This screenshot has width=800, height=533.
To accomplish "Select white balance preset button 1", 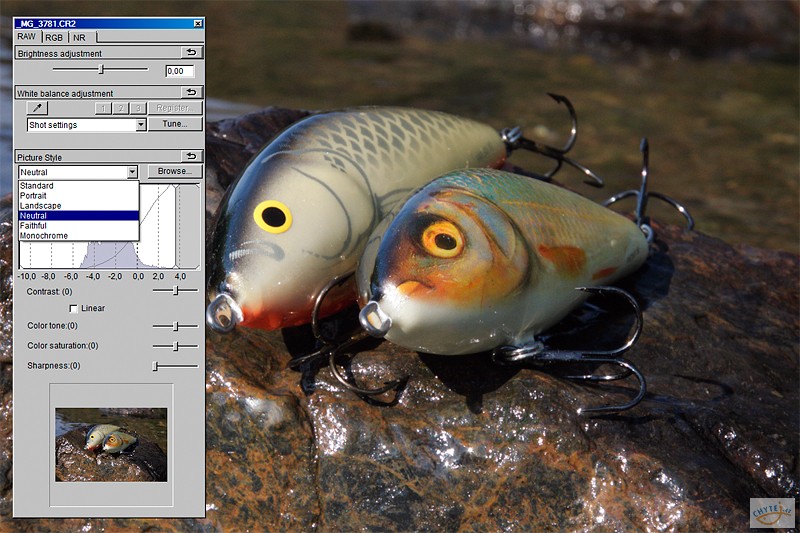I will coord(104,108).
